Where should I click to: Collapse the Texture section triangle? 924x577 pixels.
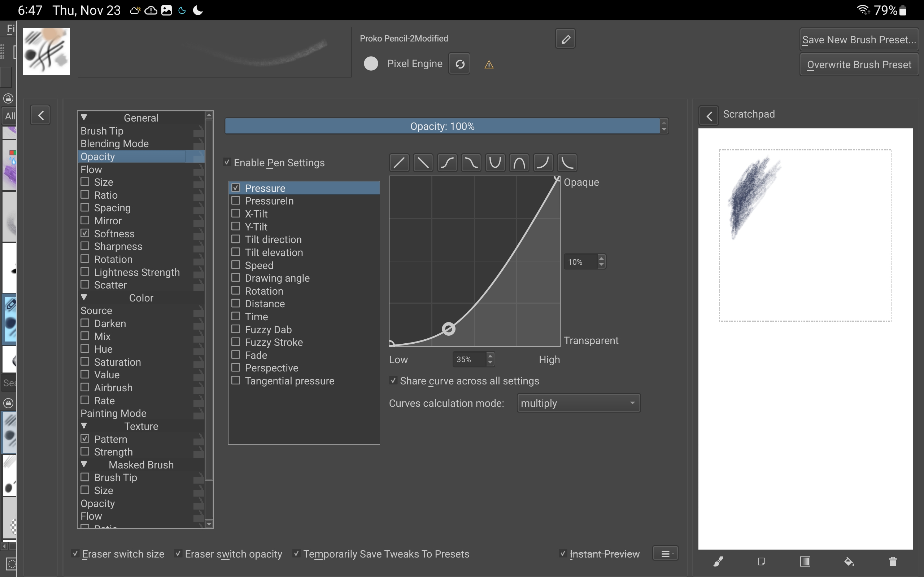[x=84, y=426]
